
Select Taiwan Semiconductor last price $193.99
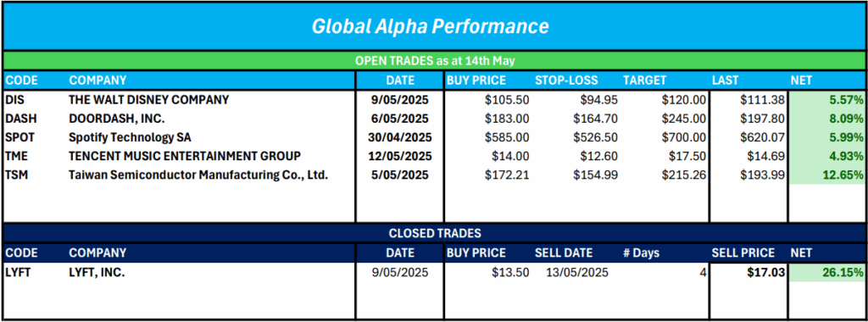click(x=763, y=175)
